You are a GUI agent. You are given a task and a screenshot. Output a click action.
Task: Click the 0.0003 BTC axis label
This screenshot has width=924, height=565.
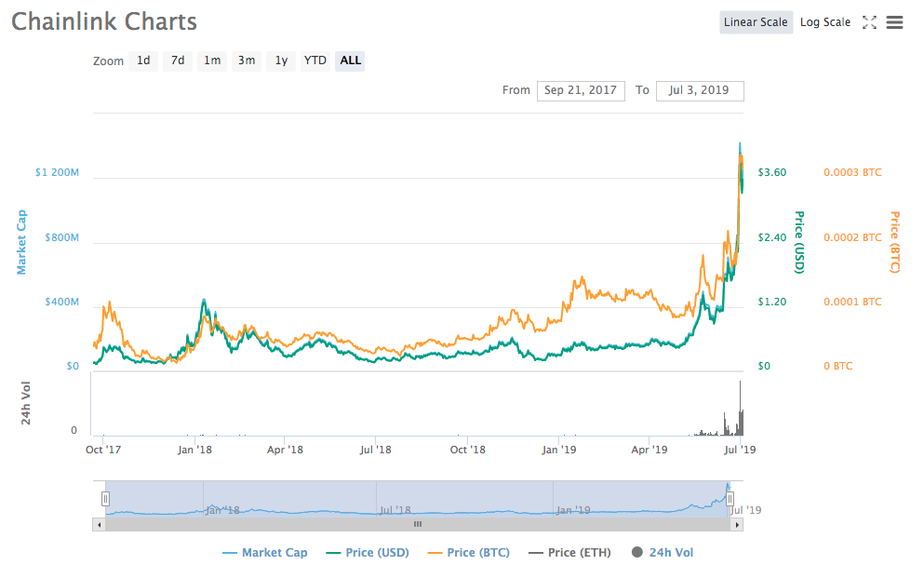tap(852, 172)
